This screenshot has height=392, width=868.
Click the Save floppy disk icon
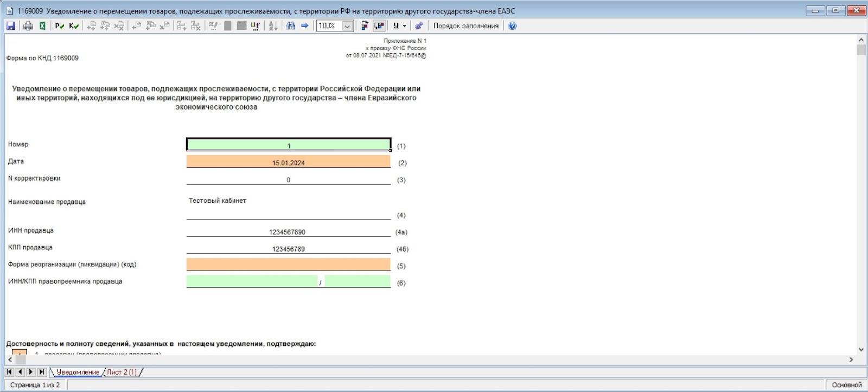(x=10, y=25)
